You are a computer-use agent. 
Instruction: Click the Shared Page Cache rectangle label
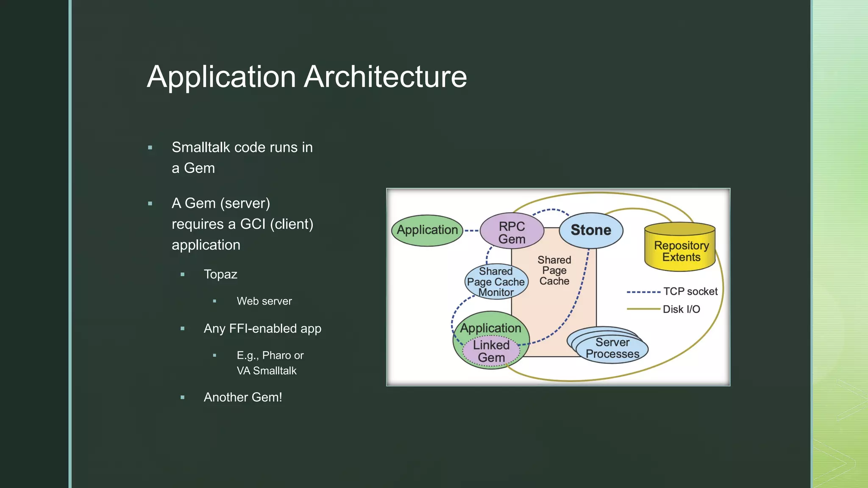(554, 270)
